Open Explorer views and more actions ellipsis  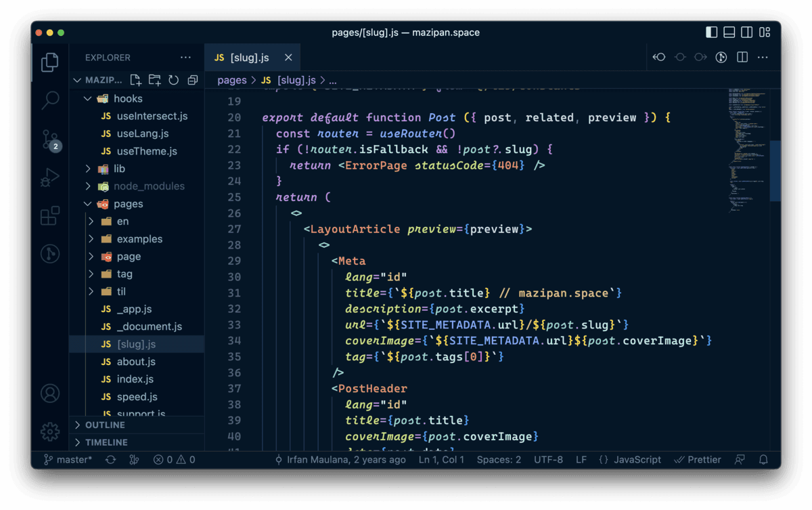coord(185,58)
